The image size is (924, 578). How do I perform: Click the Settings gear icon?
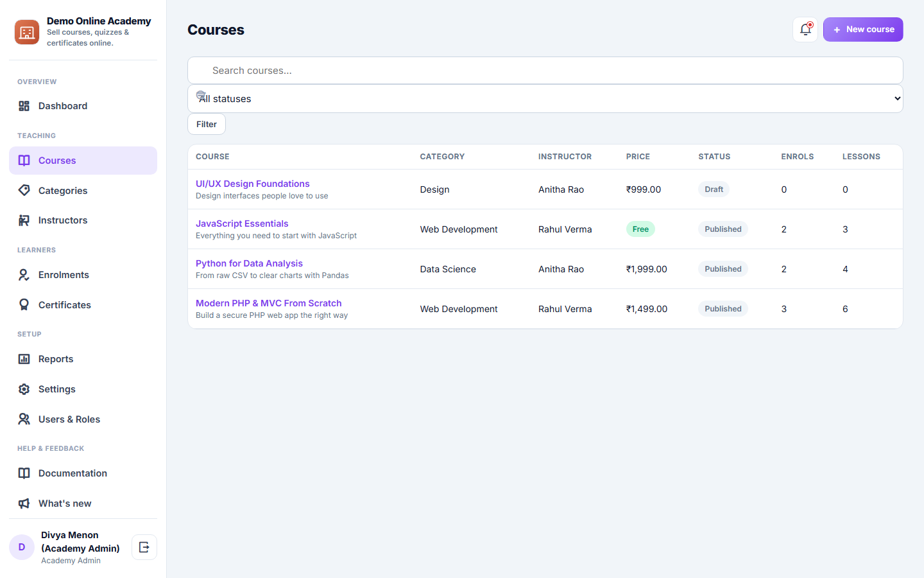pos(24,389)
